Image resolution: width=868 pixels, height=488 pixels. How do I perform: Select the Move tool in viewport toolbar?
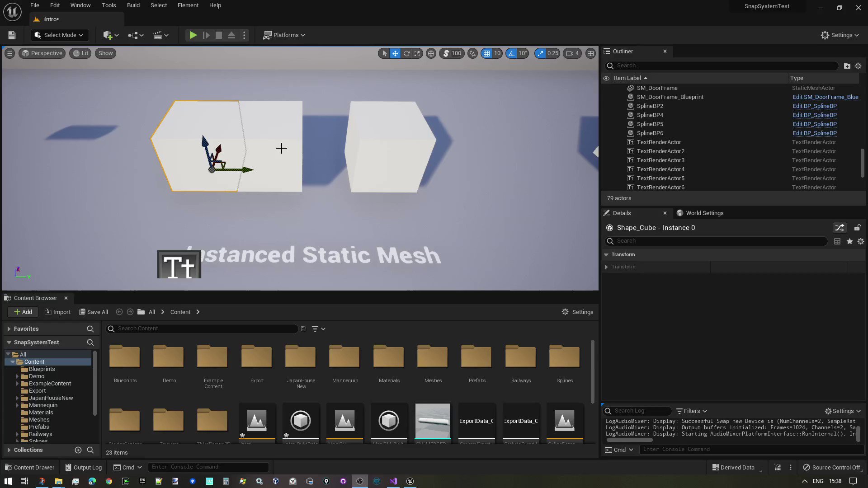coord(395,53)
